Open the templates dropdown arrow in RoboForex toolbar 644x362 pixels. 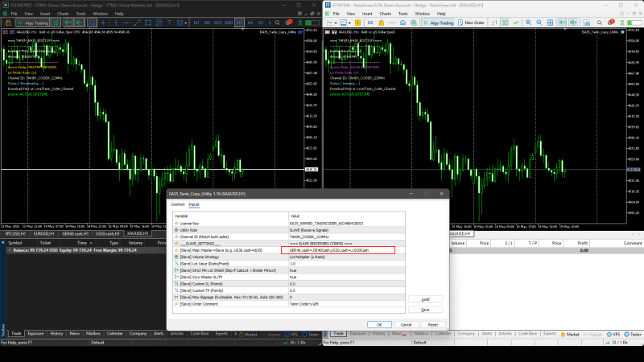(x=349, y=23)
